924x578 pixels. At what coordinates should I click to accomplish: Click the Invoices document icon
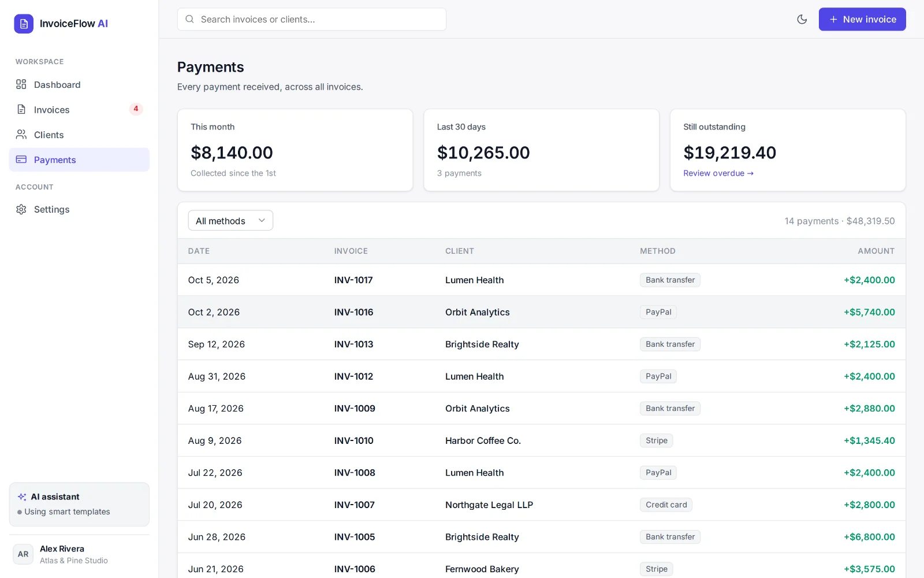[x=21, y=109]
